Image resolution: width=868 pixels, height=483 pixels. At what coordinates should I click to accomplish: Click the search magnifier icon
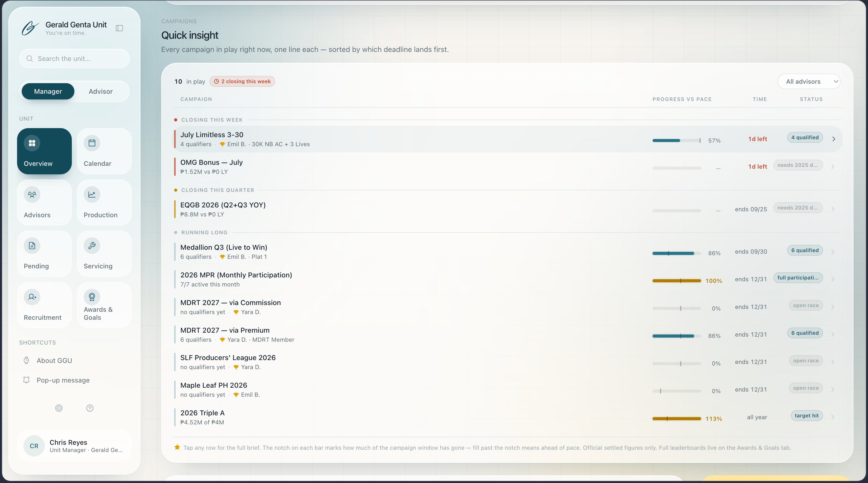(x=30, y=59)
